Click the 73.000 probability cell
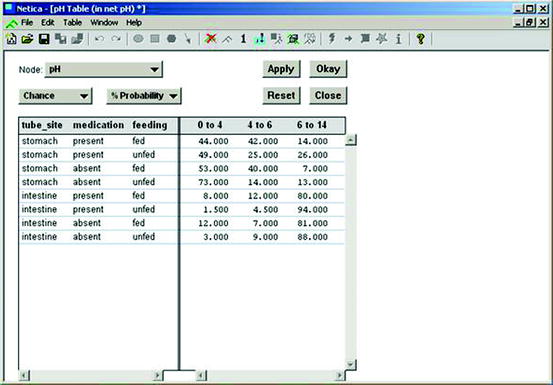Image resolution: width=553 pixels, height=385 pixels. click(x=213, y=182)
